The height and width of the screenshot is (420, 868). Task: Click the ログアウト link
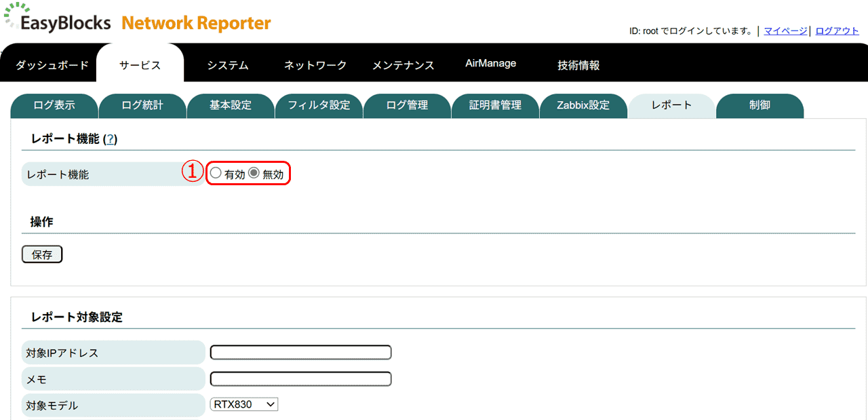click(x=837, y=31)
